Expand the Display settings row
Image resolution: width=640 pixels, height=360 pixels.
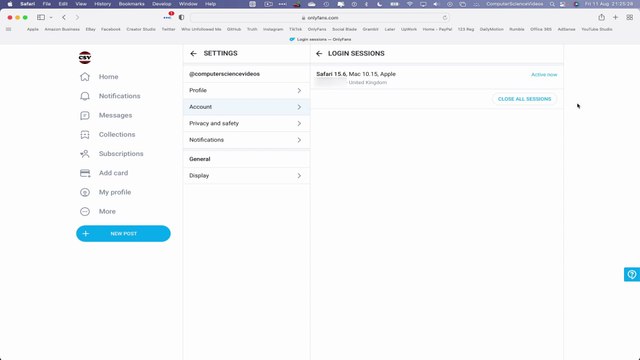click(246, 176)
